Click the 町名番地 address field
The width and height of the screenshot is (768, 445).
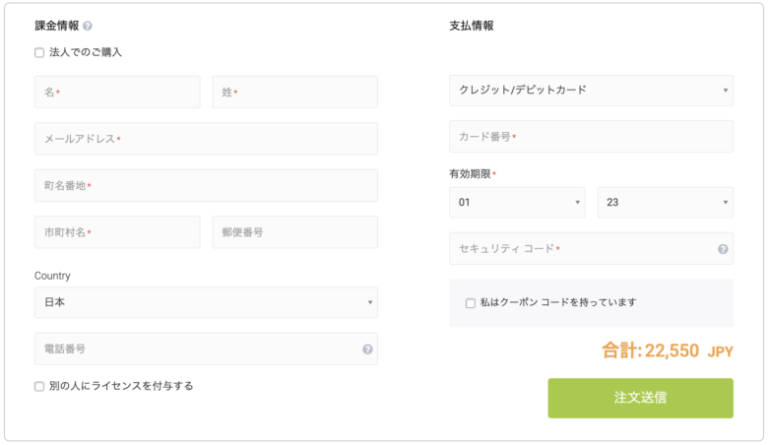pyautogui.click(x=206, y=185)
